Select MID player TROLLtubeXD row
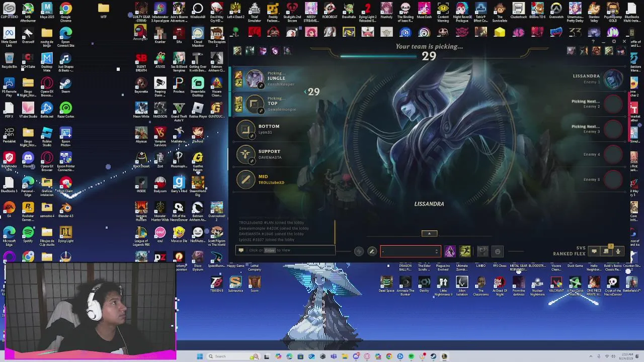Viewport: 644px width, 362px height. pos(267,179)
